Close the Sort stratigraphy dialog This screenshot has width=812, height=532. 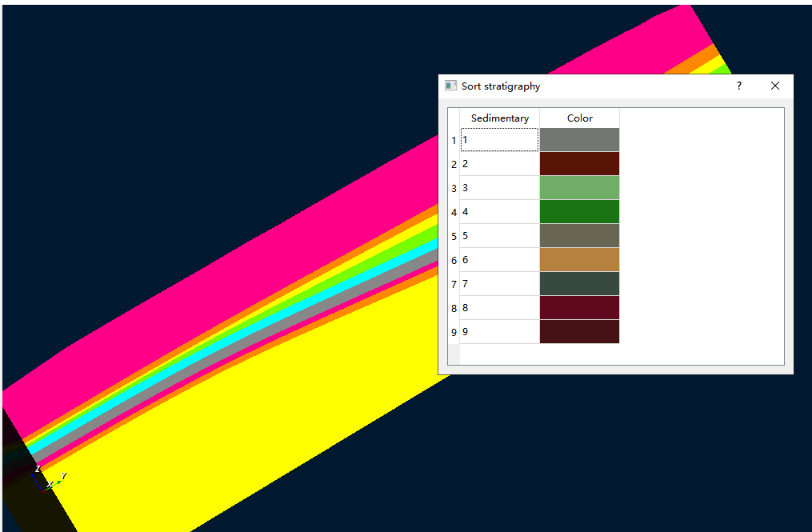pos(774,86)
